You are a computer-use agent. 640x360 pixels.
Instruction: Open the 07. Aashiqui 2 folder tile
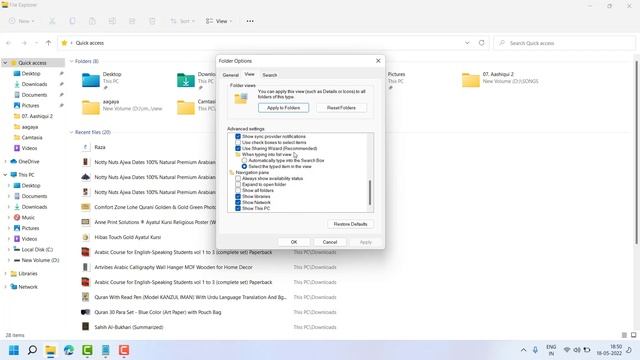pyautogui.click(x=500, y=79)
